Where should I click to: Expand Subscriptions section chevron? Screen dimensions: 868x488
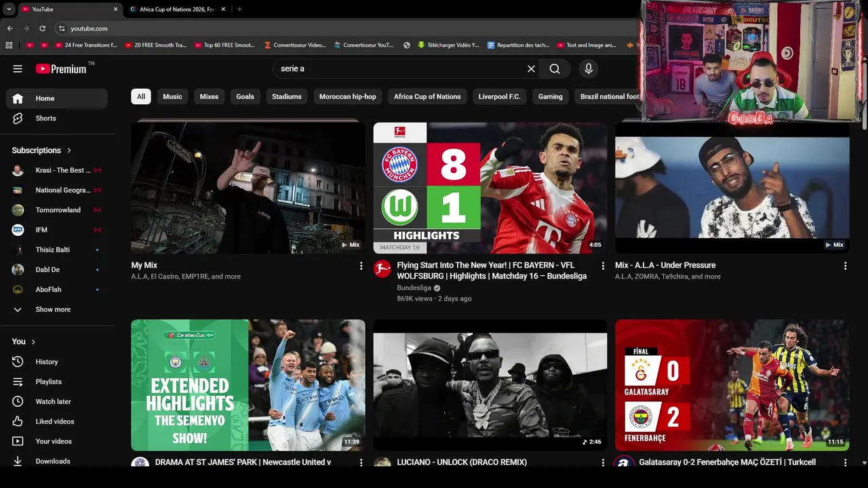[x=69, y=150]
